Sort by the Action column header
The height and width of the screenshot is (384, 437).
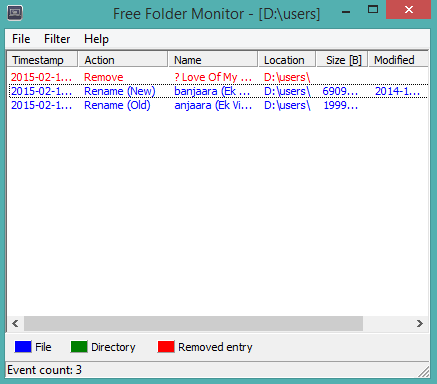[123, 60]
